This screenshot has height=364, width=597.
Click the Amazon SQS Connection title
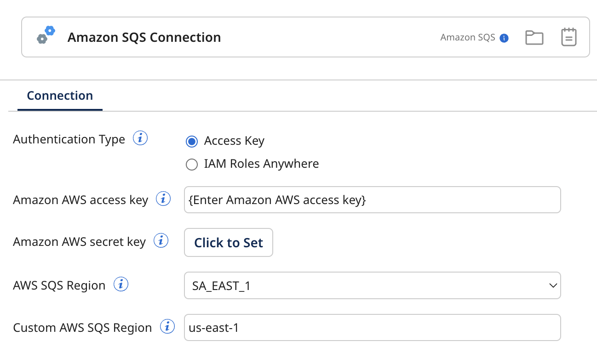click(x=144, y=37)
